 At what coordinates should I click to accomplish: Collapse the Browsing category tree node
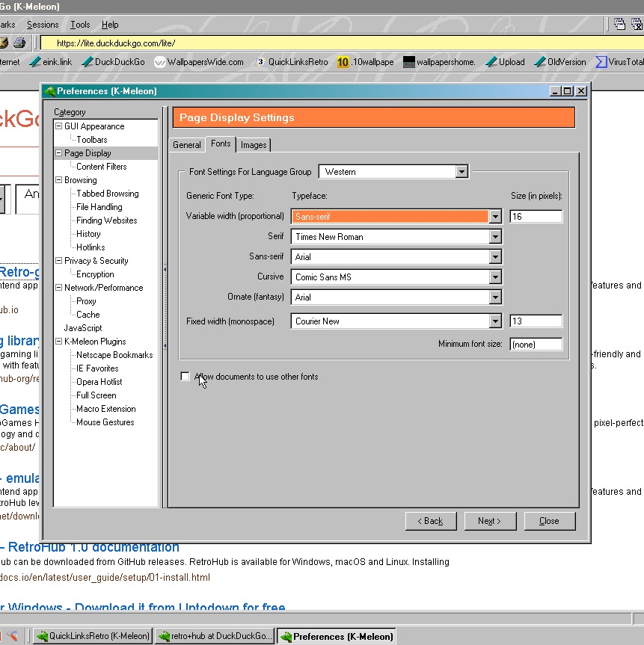[58, 180]
